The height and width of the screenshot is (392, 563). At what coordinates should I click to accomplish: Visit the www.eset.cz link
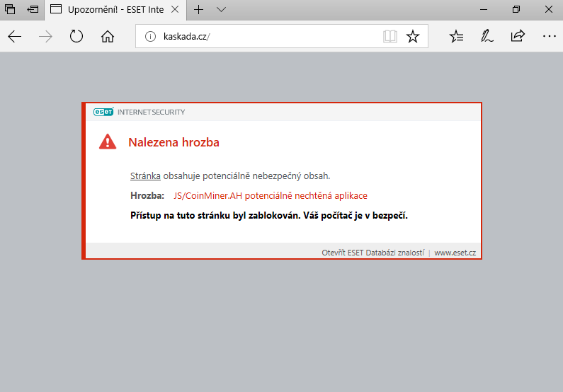click(x=455, y=253)
